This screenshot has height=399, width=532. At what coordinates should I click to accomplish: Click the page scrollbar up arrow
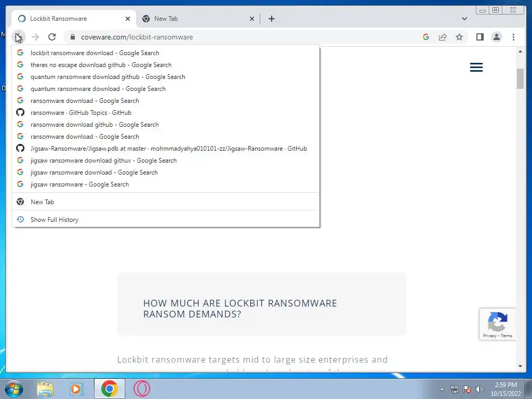tap(520, 51)
